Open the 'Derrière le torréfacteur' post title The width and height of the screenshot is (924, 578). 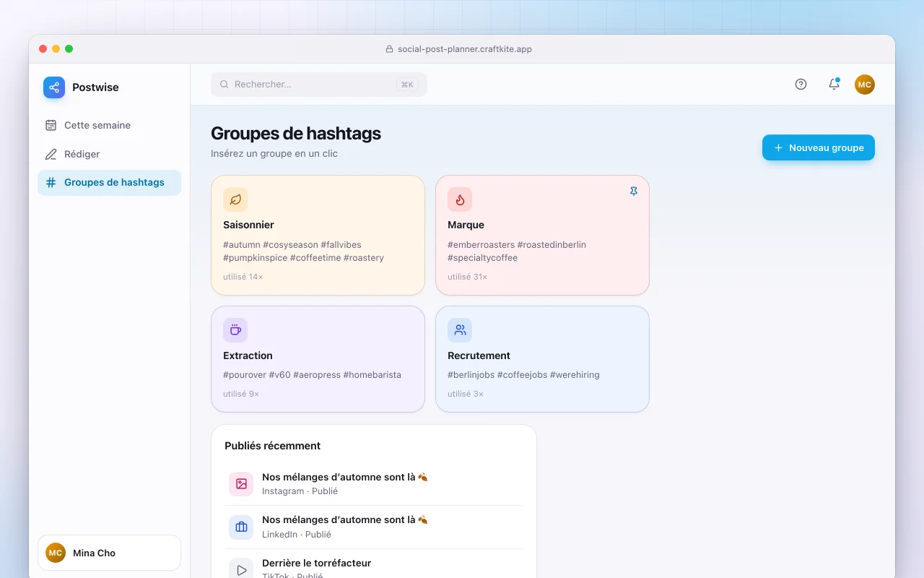click(316, 563)
